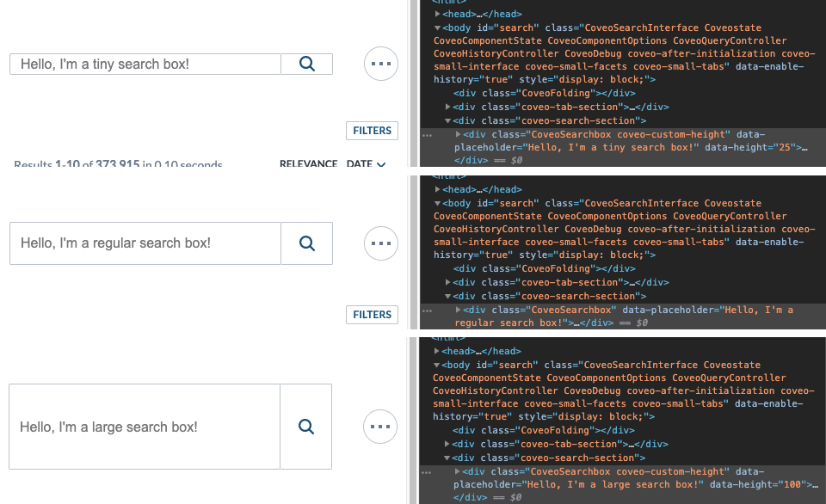The height and width of the screenshot is (504, 826).
Task: Click the magnifier icon in the regular search box
Action: click(306, 243)
